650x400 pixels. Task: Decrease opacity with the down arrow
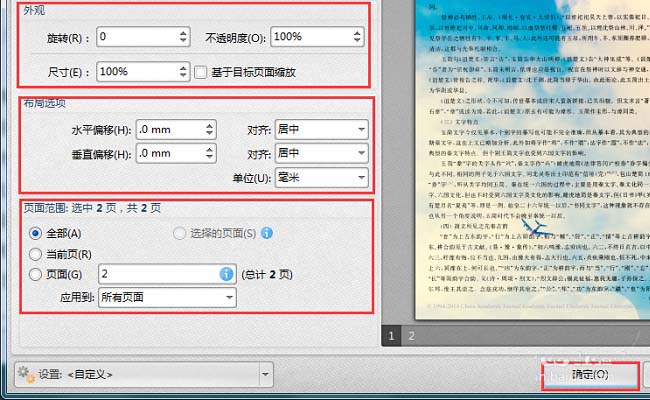click(x=357, y=41)
